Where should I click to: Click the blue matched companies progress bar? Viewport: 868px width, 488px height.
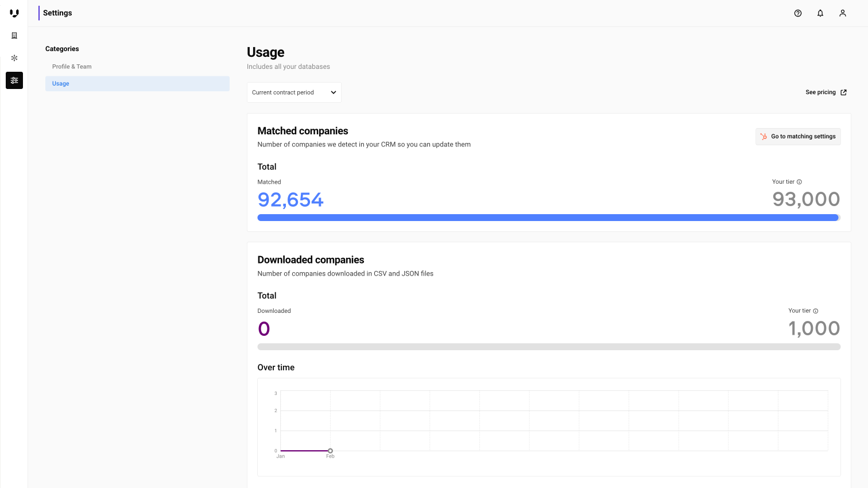[x=548, y=218]
